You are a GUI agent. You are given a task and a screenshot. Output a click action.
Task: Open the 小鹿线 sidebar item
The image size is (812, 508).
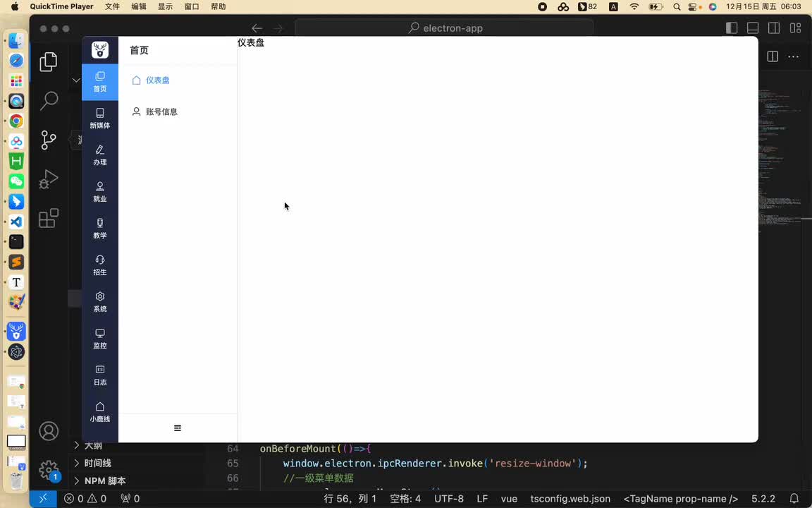tap(100, 413)
